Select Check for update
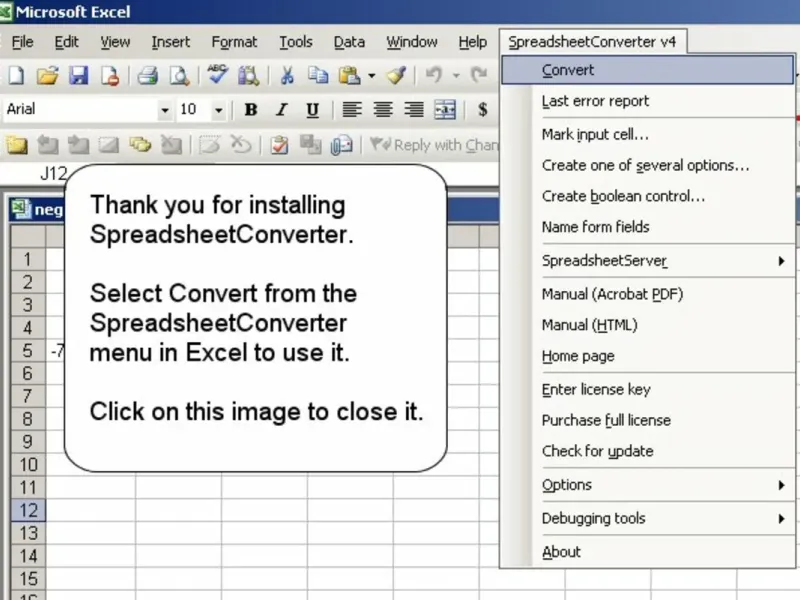 pyautogui.click(x=647, y=451)
